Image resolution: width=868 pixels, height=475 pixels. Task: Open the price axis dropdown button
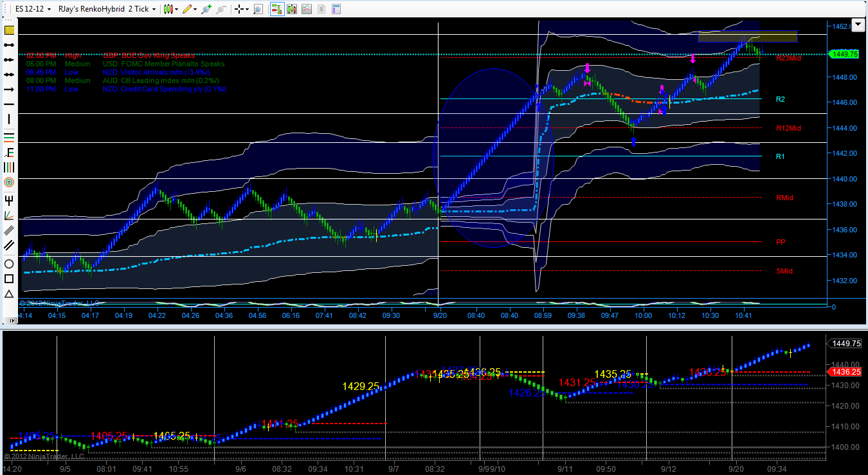click(x=858, y=25)
